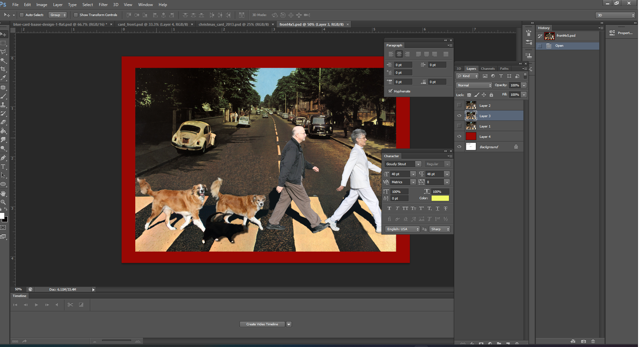Lock all for the layer
The height and width of the screenshot is (347, 644).
point(491,95)
